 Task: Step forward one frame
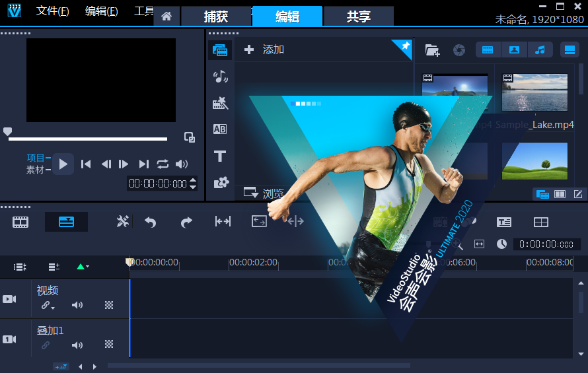(x=124, y=164)
